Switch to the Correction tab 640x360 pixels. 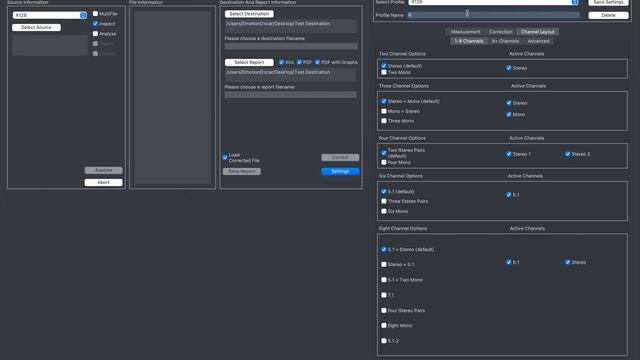pyautogui.click(x=500, y=32)
